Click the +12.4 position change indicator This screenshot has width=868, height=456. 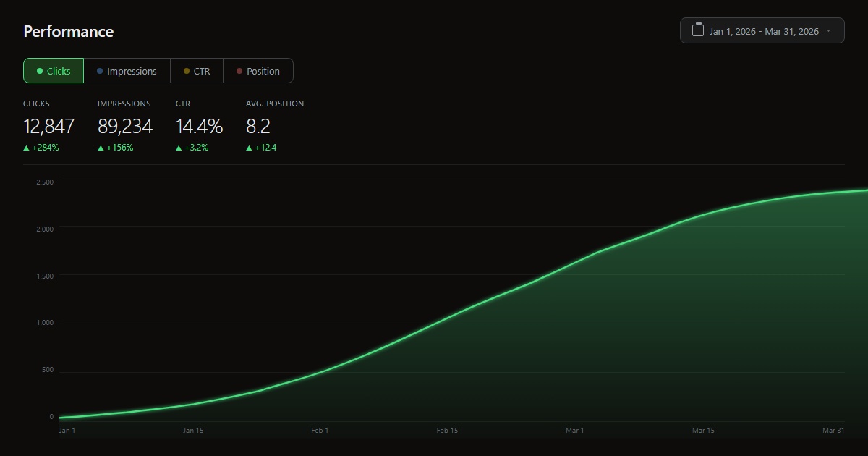tap(261, 148)
